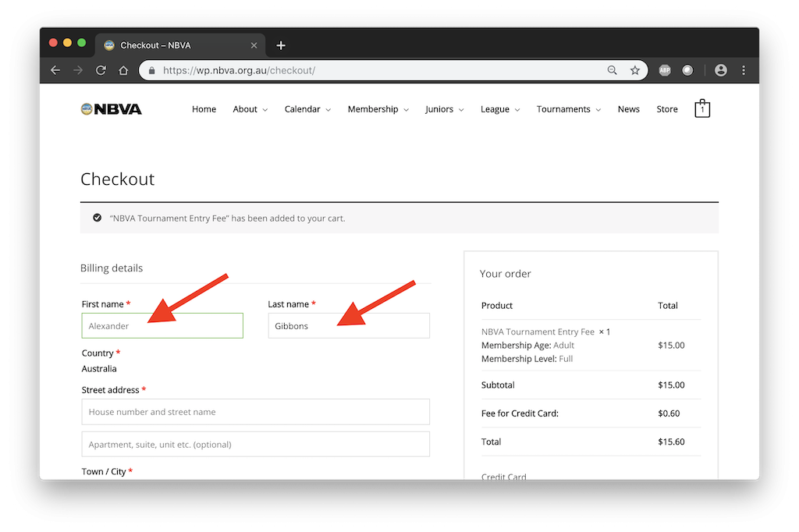This screenshot has height=532, width=799.
Task: Click the browser forward arrow
Action: coord(78,70)
